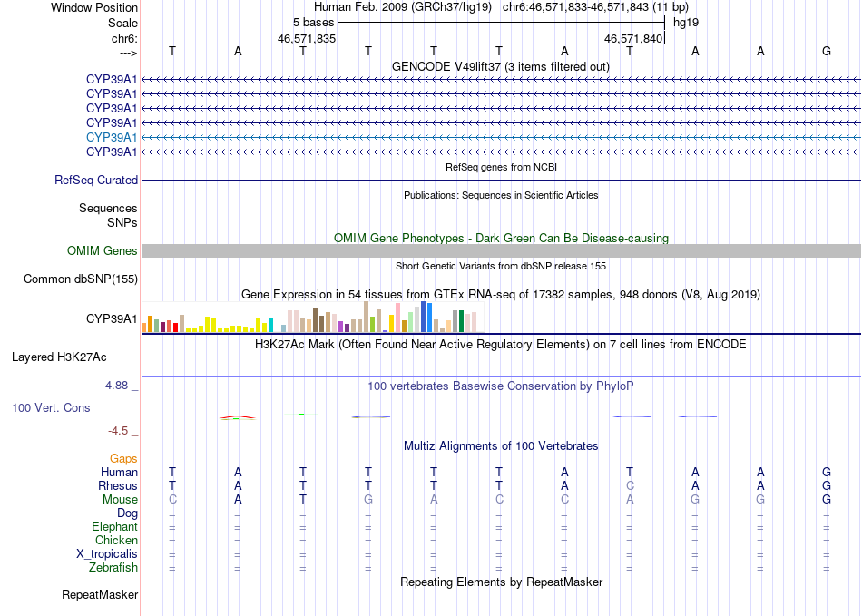Click the G base in reference sequence row
This screenshot has width=862, height=616.
point(827,51)
